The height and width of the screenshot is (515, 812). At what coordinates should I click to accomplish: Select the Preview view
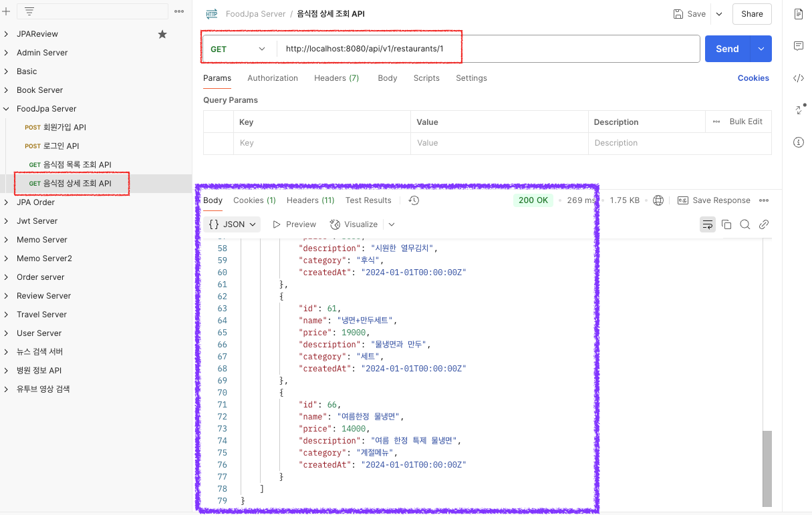[x=295, y=224]
